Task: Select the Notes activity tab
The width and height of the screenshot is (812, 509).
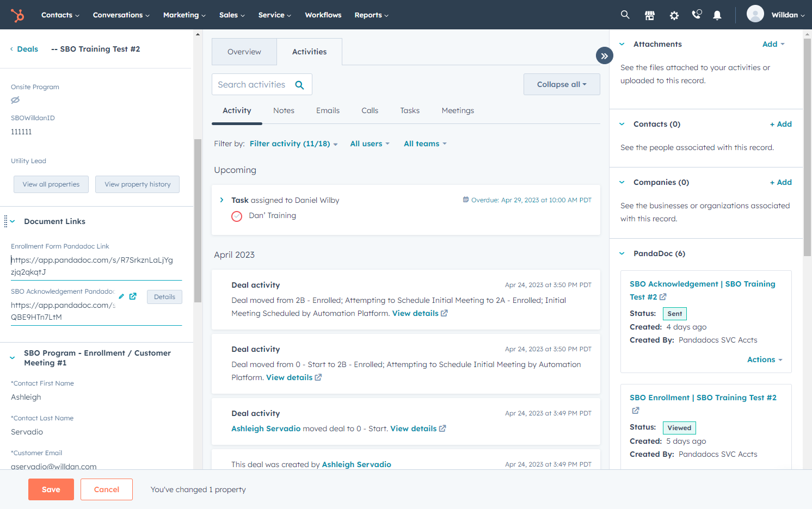Action: (x=284, y=110)
